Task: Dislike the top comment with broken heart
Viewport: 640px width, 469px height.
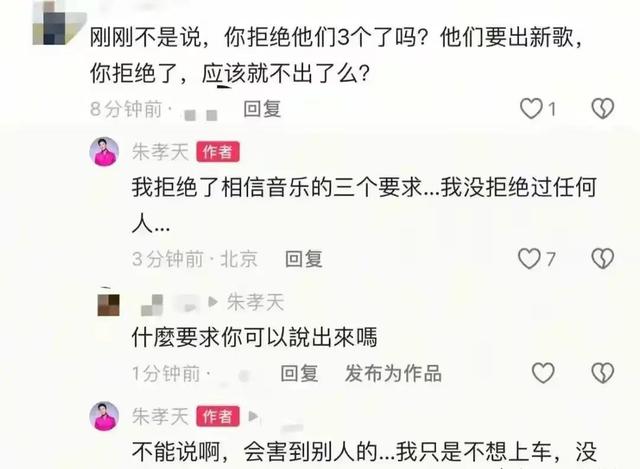Action: click(603, 109)
